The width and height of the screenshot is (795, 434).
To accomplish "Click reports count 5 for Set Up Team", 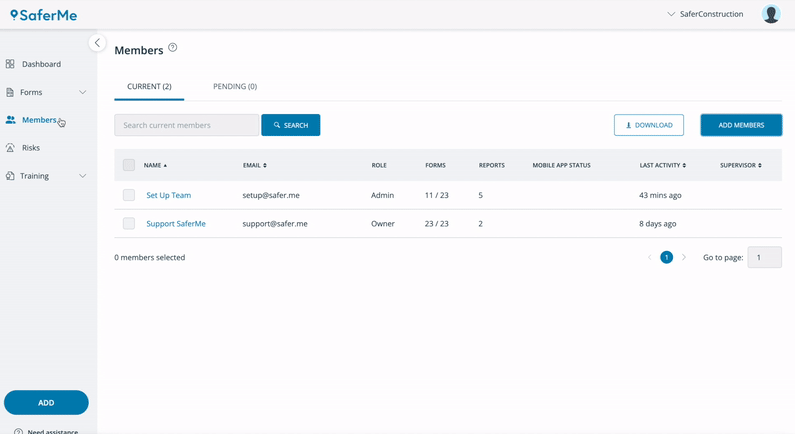I will point(481,195).
